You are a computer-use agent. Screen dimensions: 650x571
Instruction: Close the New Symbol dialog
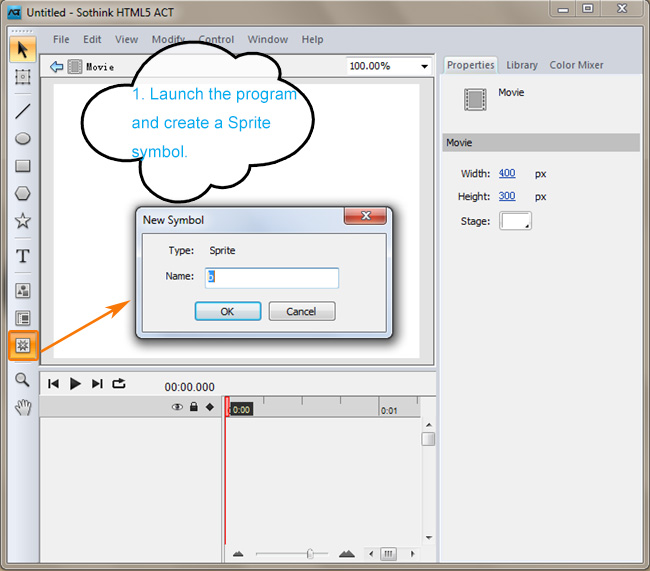pos(365,216)
